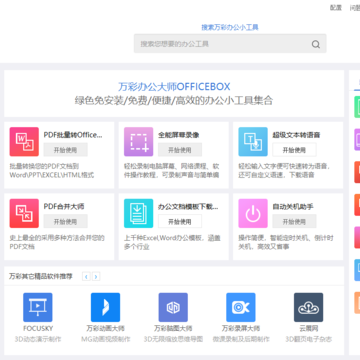Image resolution: width=360 pixels, height=360 pixels.
Task: Start using 办公文档模板下载
Action: tap(180, 221)
